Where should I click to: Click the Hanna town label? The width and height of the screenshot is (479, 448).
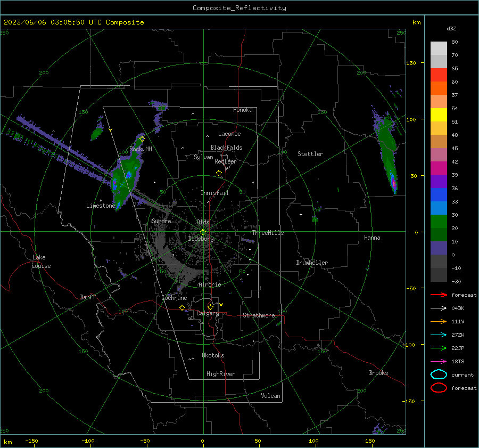[x=372, y=238]
